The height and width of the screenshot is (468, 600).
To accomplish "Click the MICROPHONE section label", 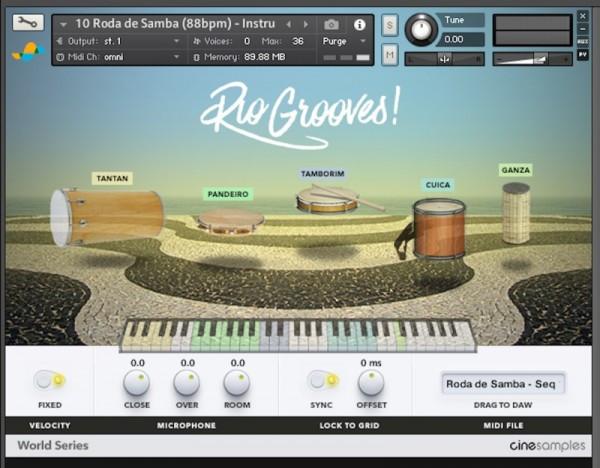I will click(186, 425).
